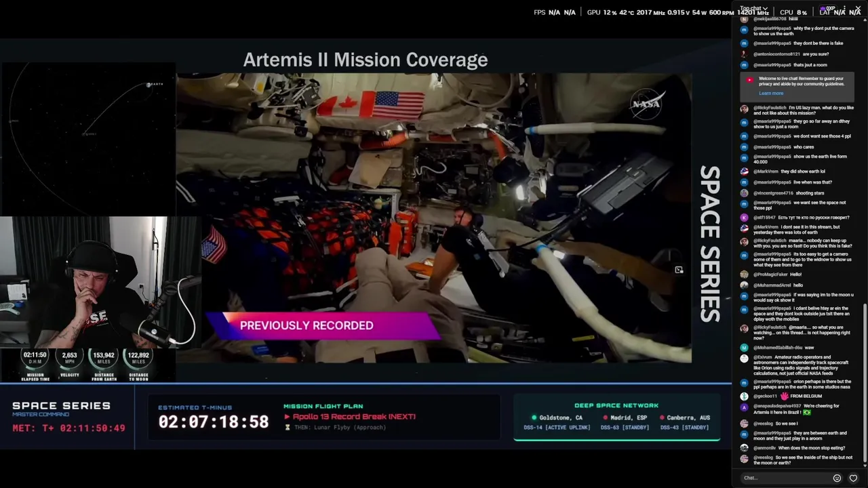Open the Top chat dropdown
The image size is (868, 488).
tap(753, 9)
